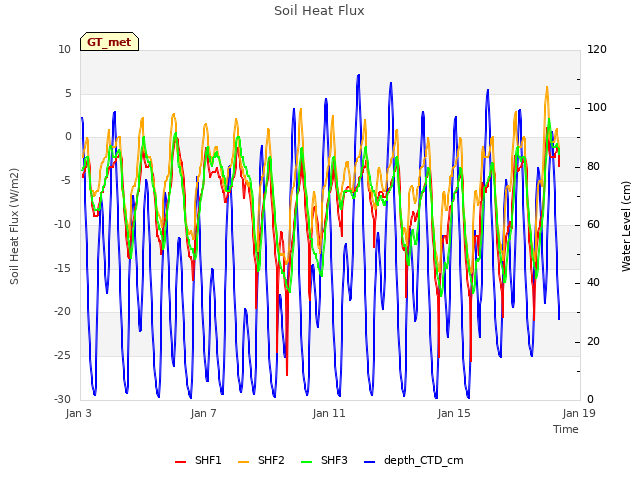
Task: Click the right axis 120 tick label
Action: [x=597, y=50]
